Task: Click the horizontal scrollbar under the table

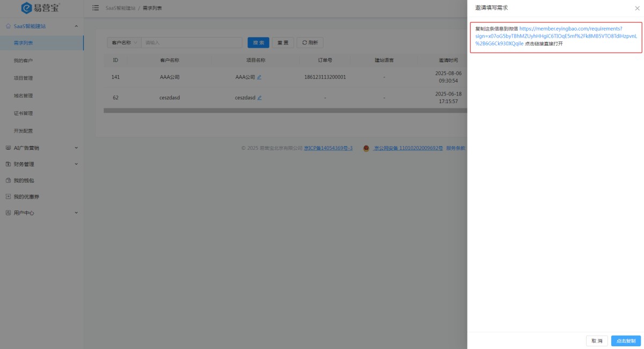Action: [284, 111]
